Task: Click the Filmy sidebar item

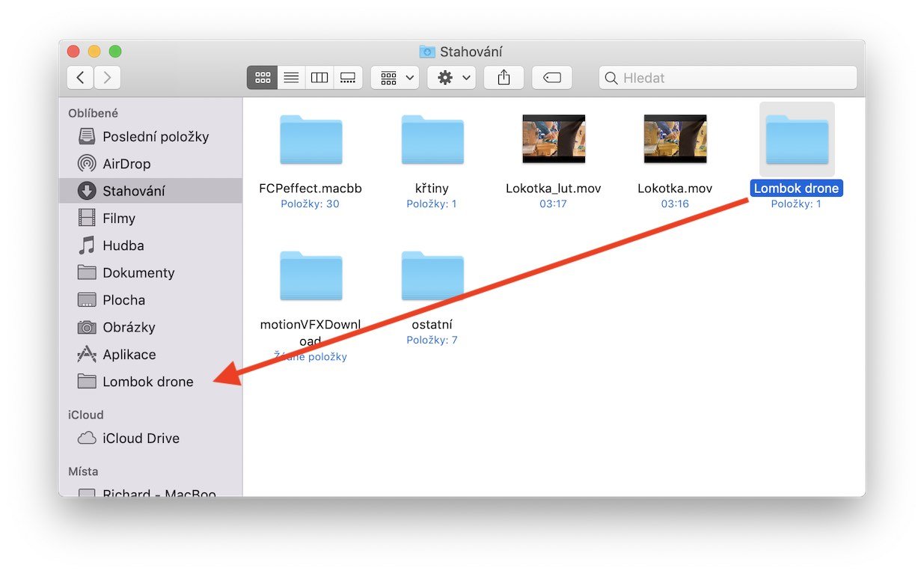Action: (118, 219)
